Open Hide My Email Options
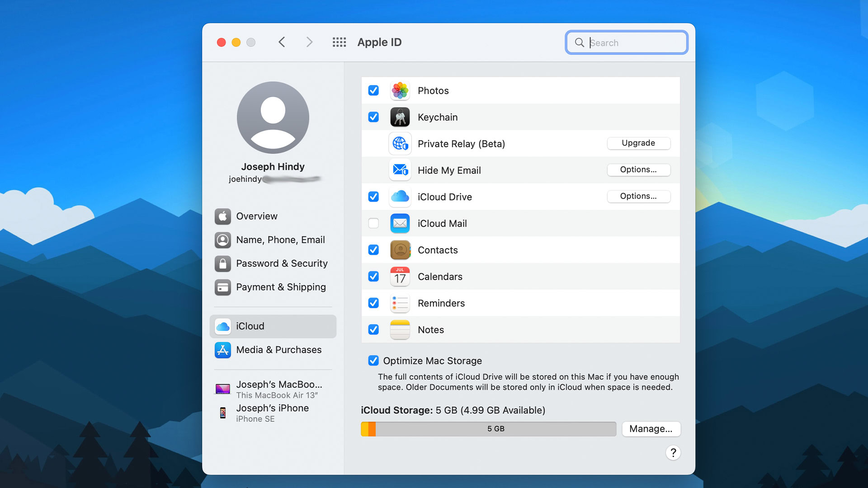 coord(638,169)
